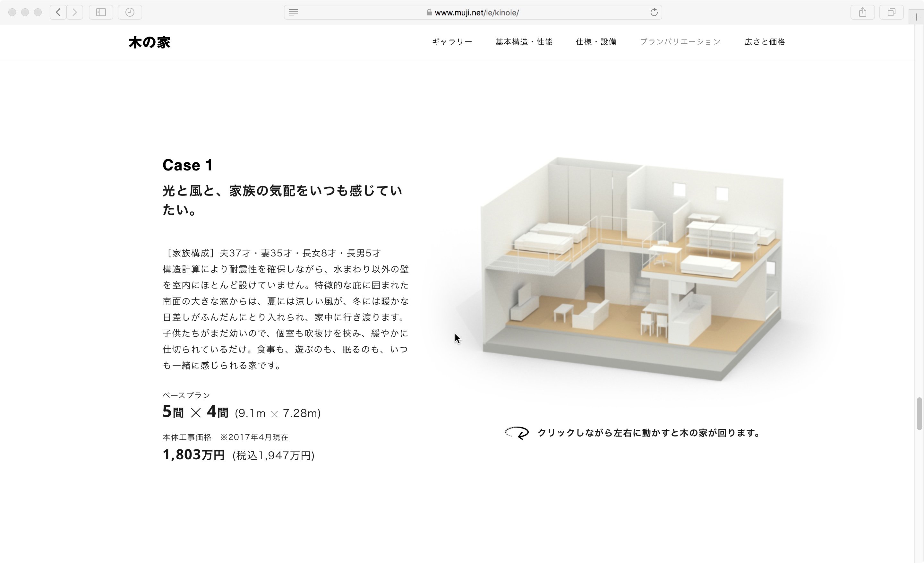924x563 pixels.
Task: Show all open tabs overview
Action: [892, 12]
